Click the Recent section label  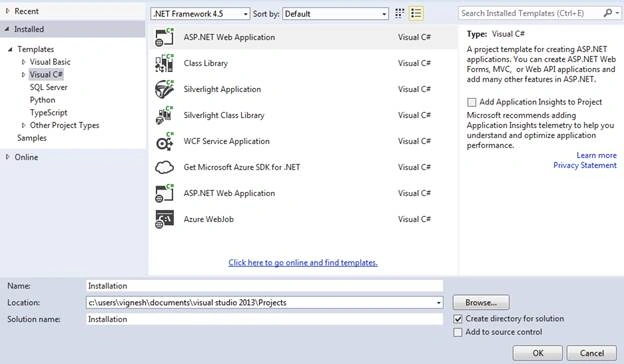tap(27, 12)
